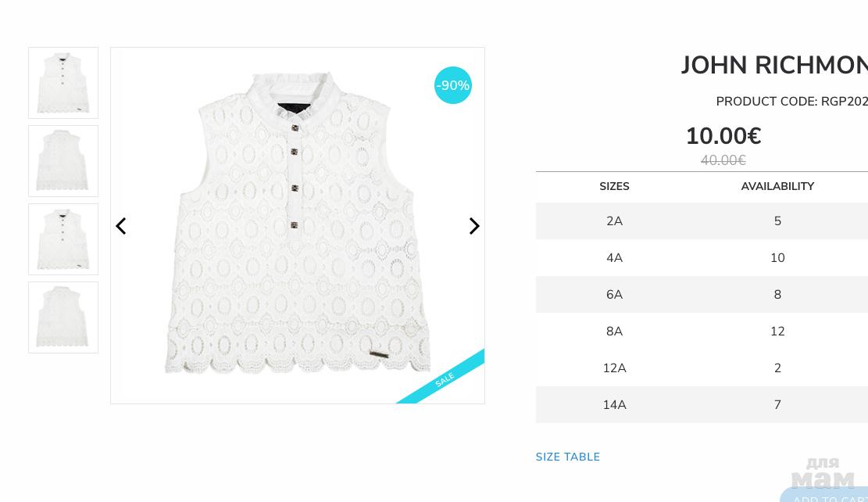Click the SIZES column header

point(614,187)
